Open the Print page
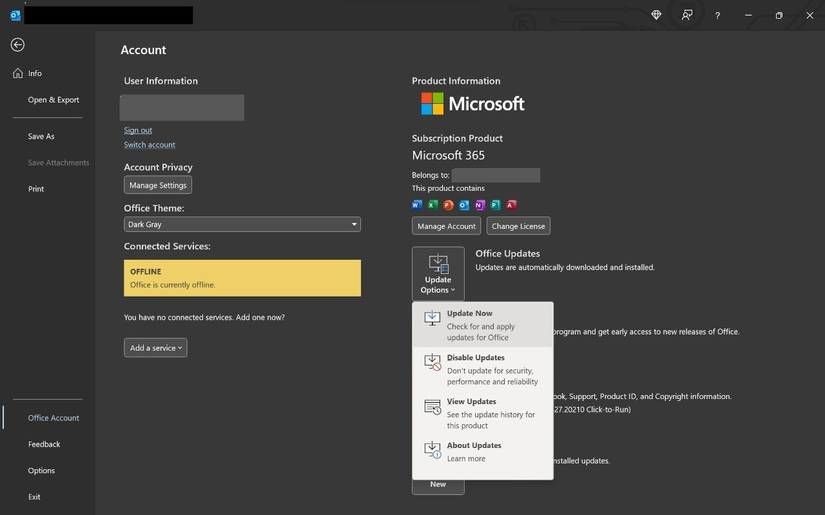The height and width of the screenshot is (515, 825). (x=36, y=189)
